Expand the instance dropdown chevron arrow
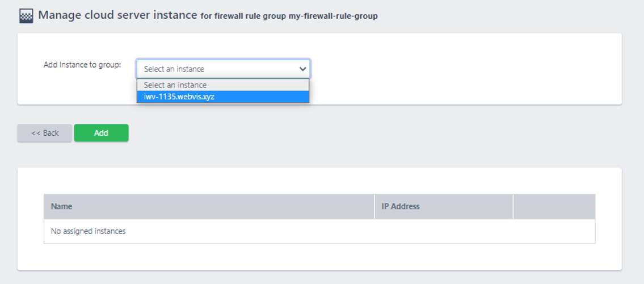Screen dimensions: 644x284 tap(302, 69)
